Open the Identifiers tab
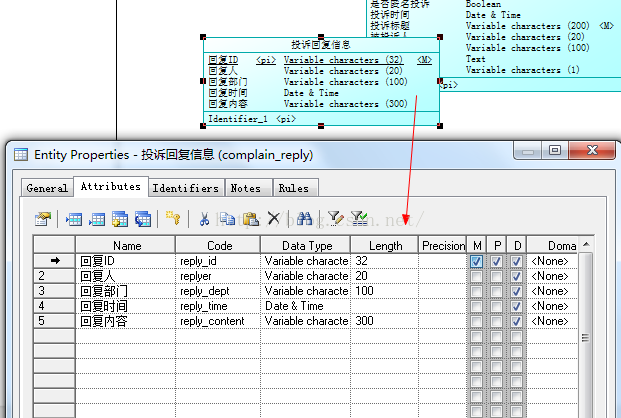 point(186,188)
